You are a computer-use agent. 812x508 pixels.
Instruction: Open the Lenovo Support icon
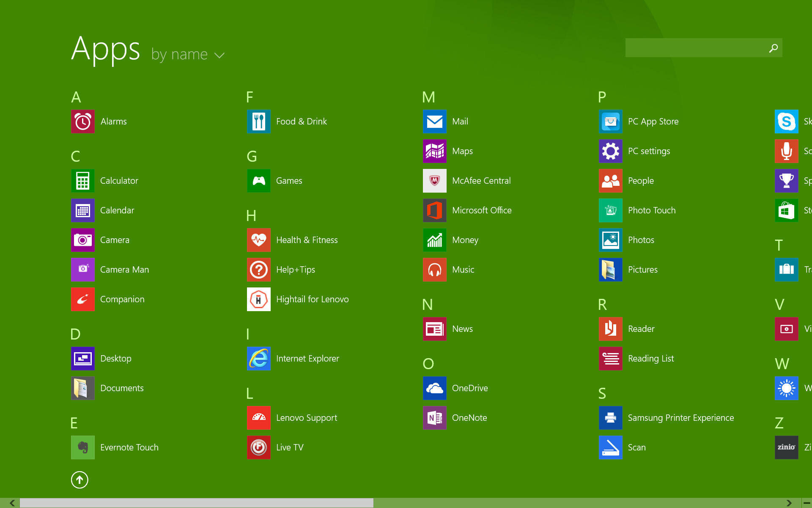[x=258, y=418]
